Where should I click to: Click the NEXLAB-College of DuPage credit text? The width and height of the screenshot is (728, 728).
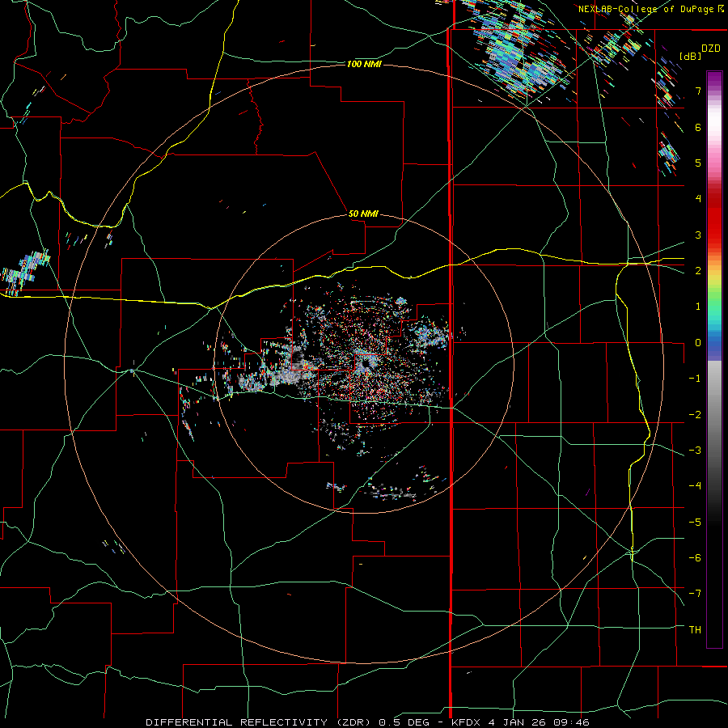point(645,9)
